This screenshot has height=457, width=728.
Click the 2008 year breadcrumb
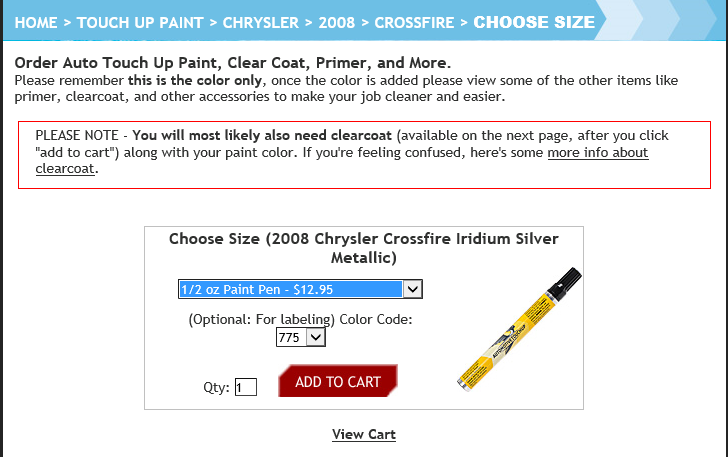click(x=336, y=21)
